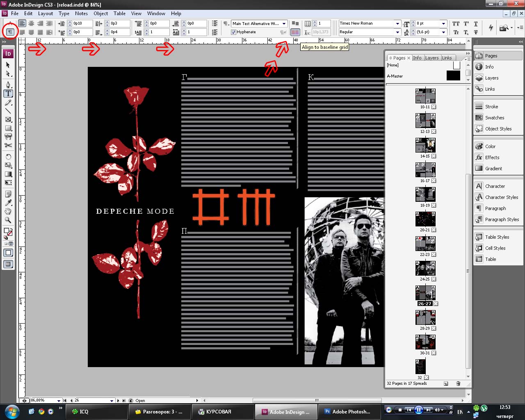Open the paragraph style dropdown

coord(284,24)
